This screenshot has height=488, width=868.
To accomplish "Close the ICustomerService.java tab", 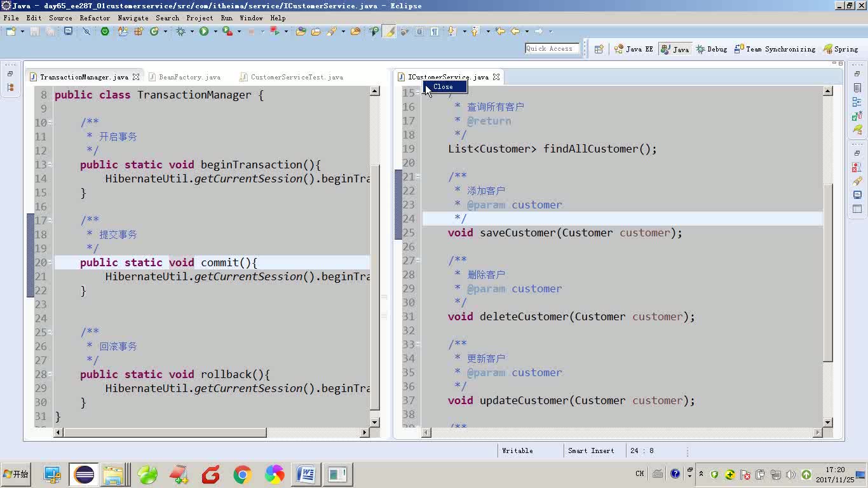I will tap(496, 77).
